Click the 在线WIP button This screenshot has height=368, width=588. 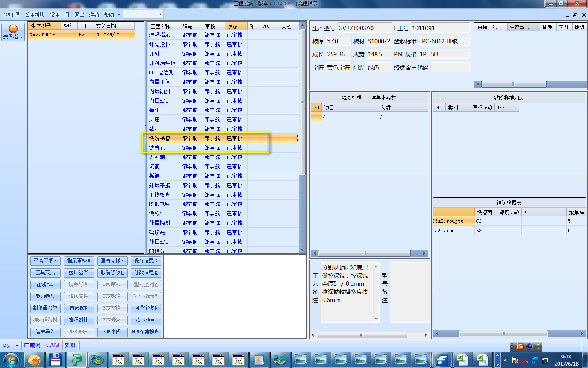tap(45, 285)
